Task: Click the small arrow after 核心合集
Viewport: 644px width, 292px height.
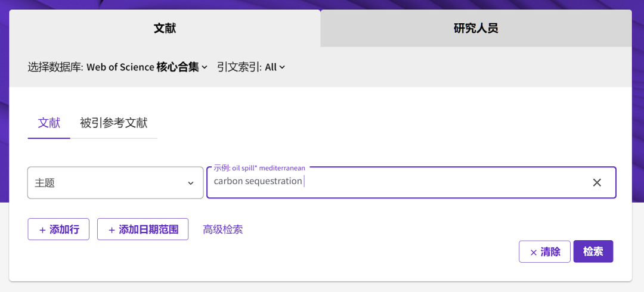Action: pos(205,67)
